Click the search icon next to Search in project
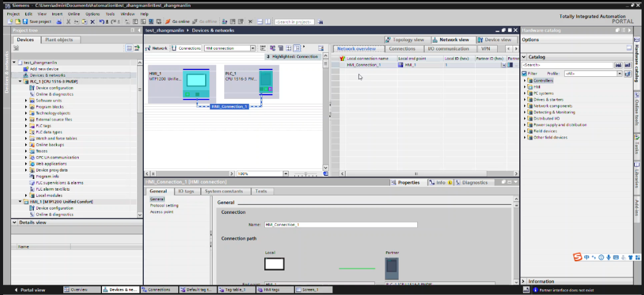 click(x=320, y=22)
